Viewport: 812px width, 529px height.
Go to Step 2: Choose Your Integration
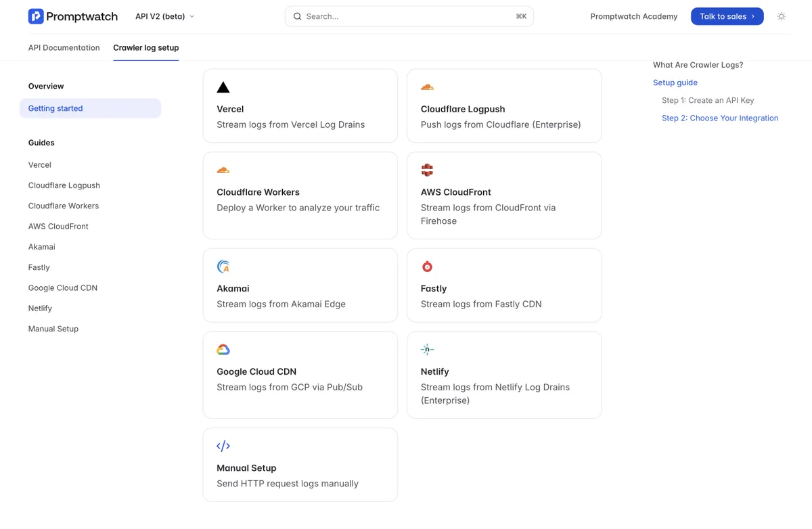[x=720, y=118]
